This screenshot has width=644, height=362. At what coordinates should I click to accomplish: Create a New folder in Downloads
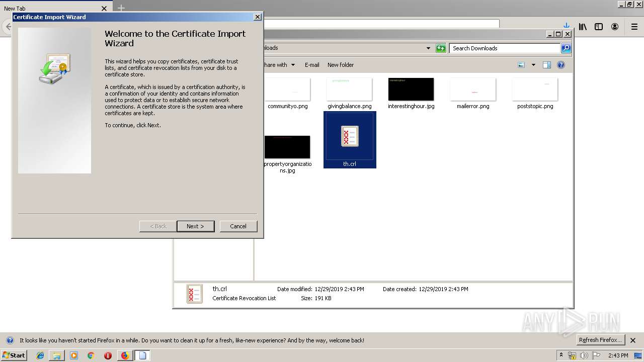[x=341, y=65]
